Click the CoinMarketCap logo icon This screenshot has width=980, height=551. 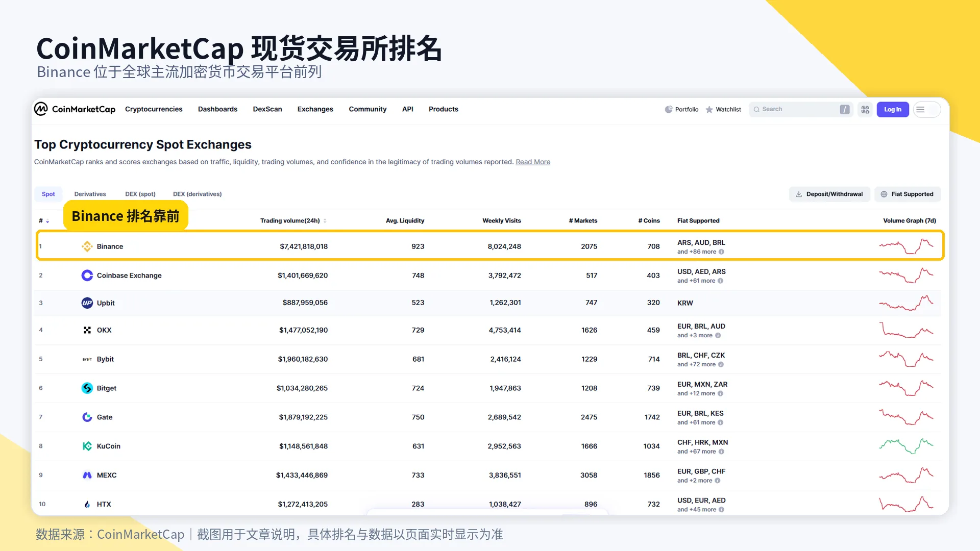41,109
